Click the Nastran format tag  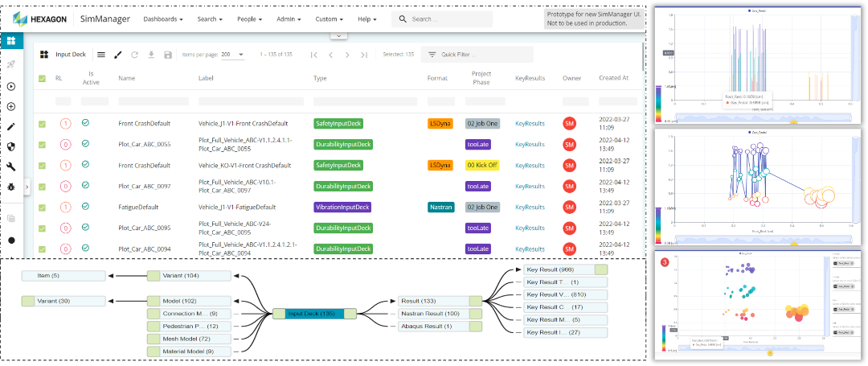tap(440, 207)
